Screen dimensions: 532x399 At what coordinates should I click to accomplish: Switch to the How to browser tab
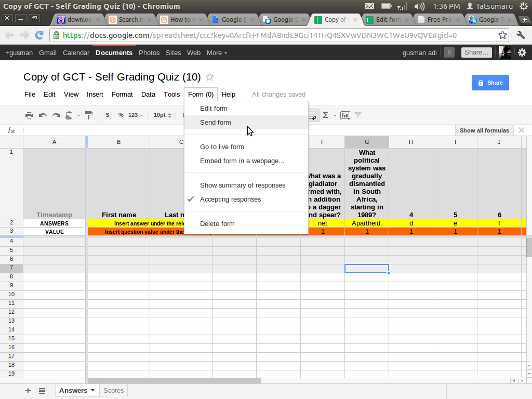click(182, 20)
